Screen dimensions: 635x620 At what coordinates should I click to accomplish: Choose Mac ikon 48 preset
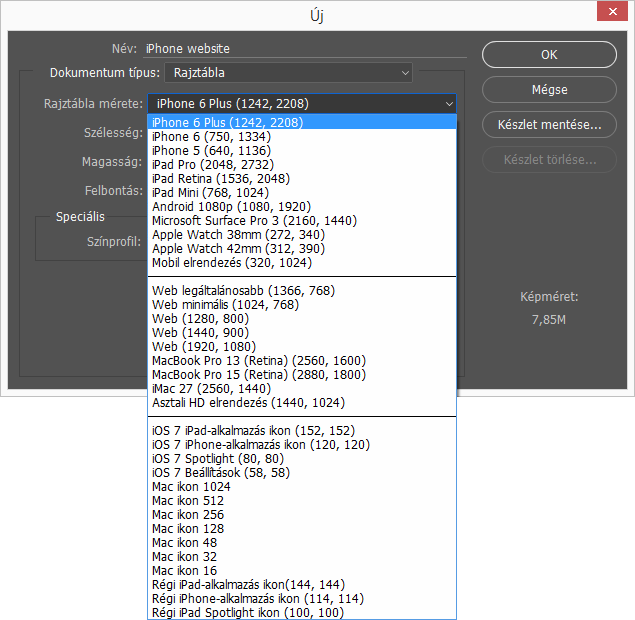[x=302, y=543]
